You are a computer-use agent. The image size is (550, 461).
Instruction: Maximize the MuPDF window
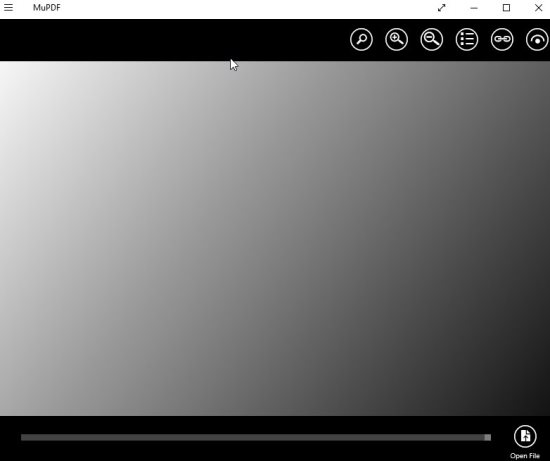coord(506,8)
